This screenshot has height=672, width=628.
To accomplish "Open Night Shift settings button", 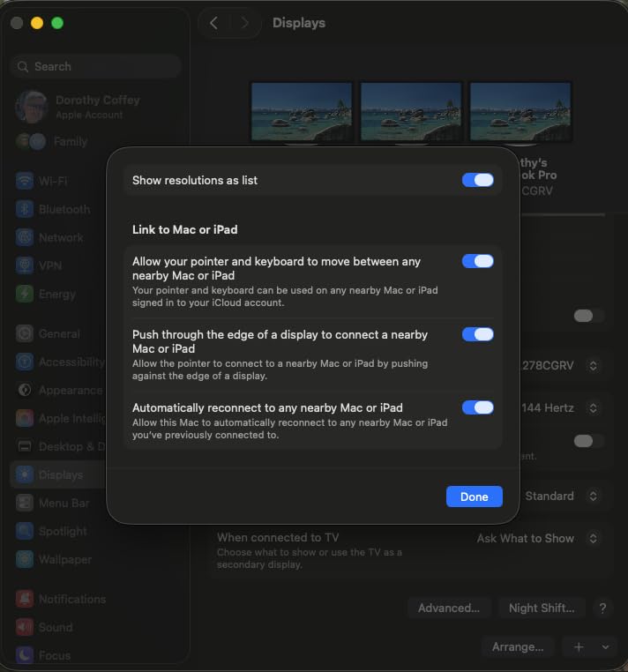I will point(542,608).
